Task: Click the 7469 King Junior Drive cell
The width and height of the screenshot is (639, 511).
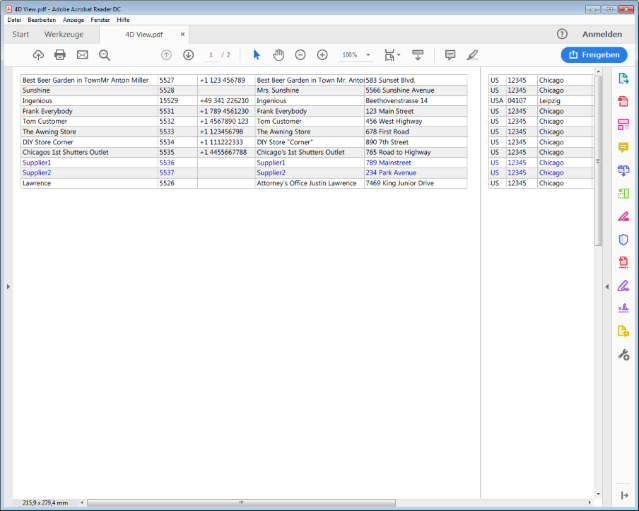Action: pyautogui.click(x=416, y=183)
